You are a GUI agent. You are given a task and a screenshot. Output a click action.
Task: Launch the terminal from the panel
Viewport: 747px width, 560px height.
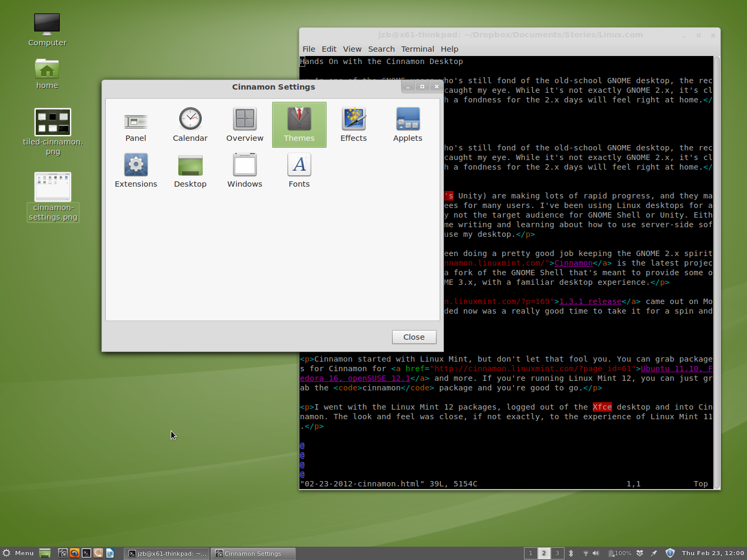[x=86, y=553]
